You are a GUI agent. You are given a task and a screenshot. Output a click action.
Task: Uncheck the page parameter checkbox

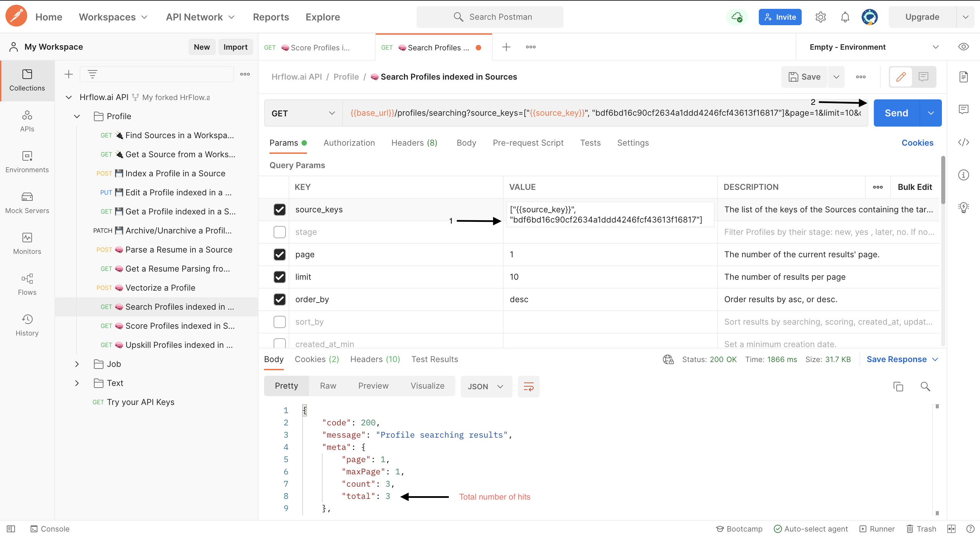280,254
